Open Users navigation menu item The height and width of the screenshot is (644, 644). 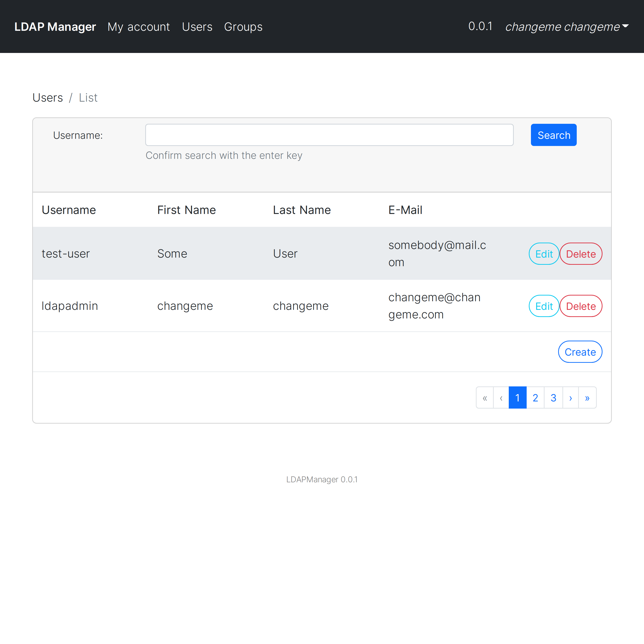(x=197, y=27)
